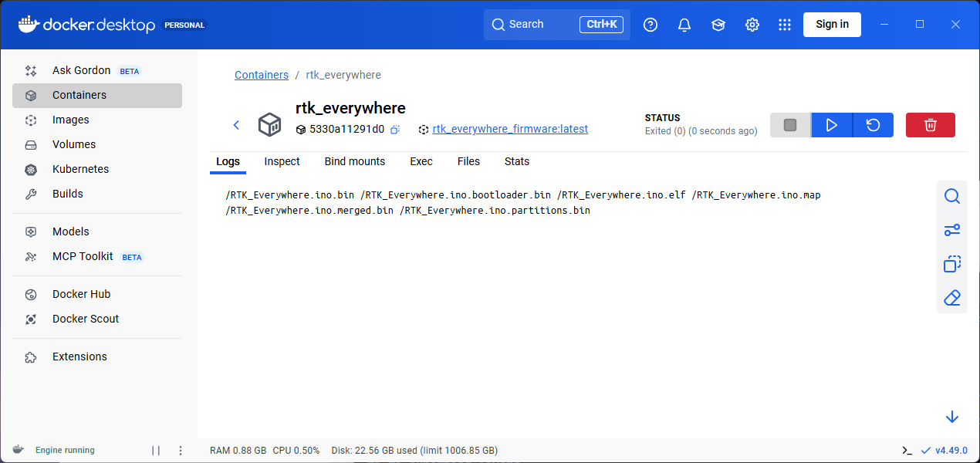Delete the container with the red trash button
980x463 pixels.
point(930,125)
